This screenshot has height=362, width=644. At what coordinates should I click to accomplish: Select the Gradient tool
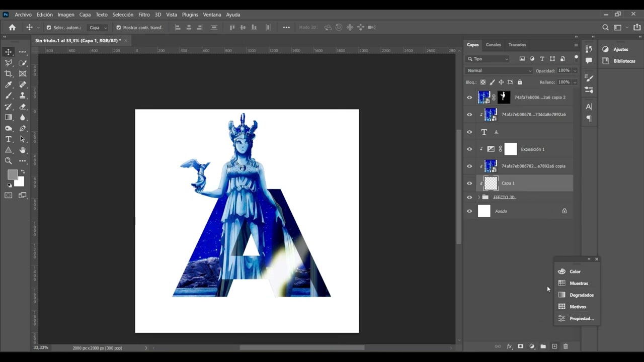(9, 117)
